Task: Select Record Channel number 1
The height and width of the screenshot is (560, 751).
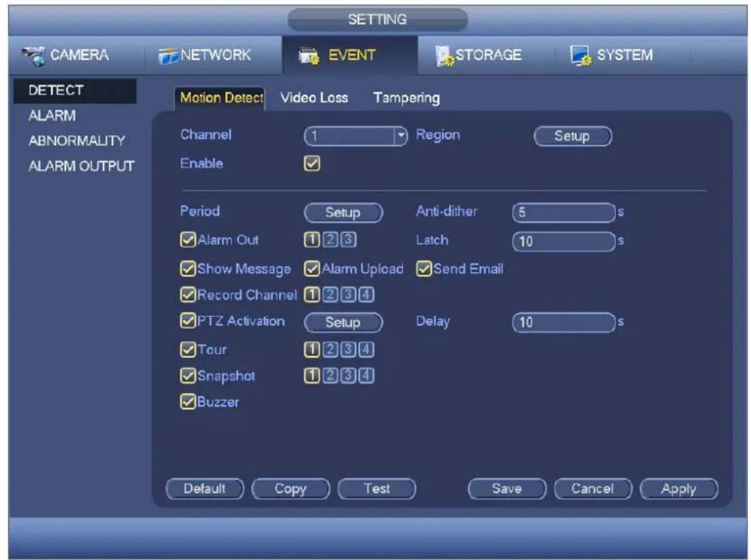Action: click(311, 295)
